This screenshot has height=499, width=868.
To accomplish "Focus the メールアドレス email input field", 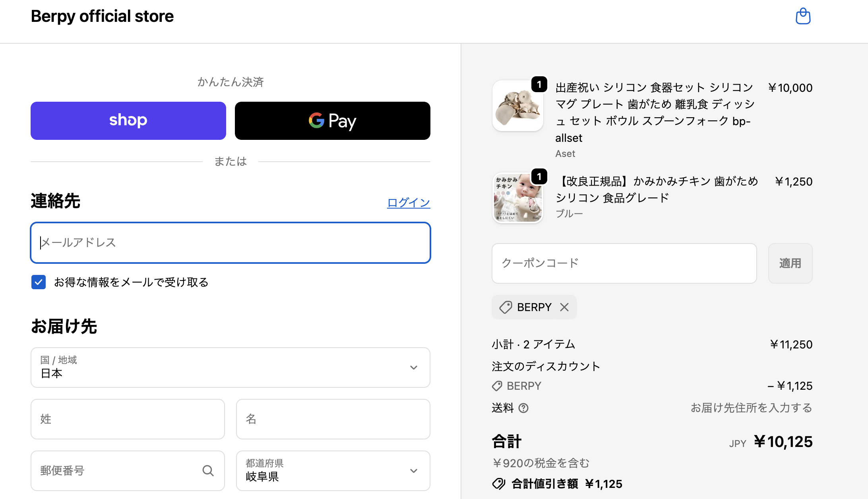I will (x=231, y=243).
